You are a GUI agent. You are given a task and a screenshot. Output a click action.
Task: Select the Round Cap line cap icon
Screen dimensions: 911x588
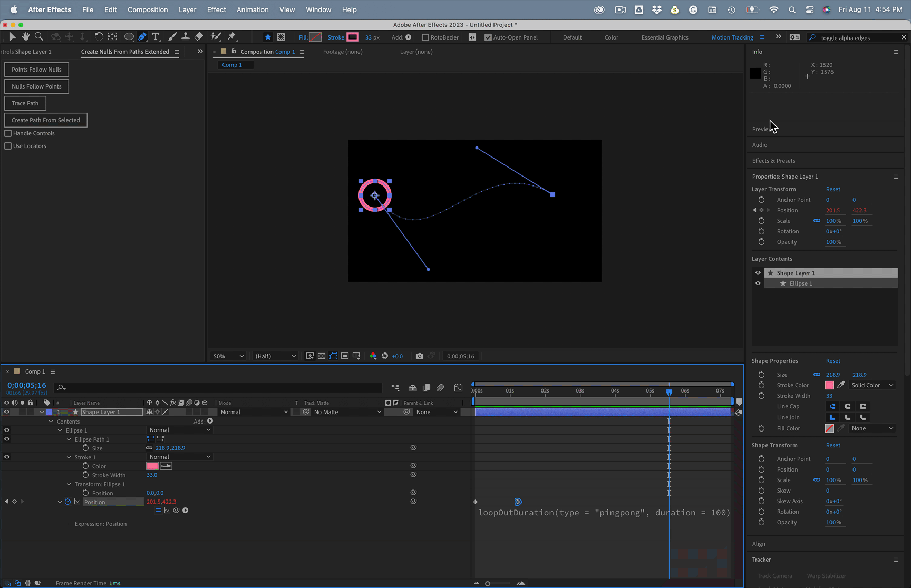click(x=848, y=406)
